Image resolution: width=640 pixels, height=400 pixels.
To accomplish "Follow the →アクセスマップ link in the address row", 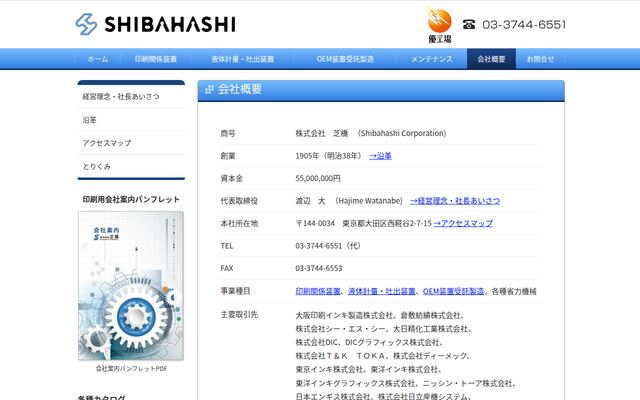I will [463, 223].
